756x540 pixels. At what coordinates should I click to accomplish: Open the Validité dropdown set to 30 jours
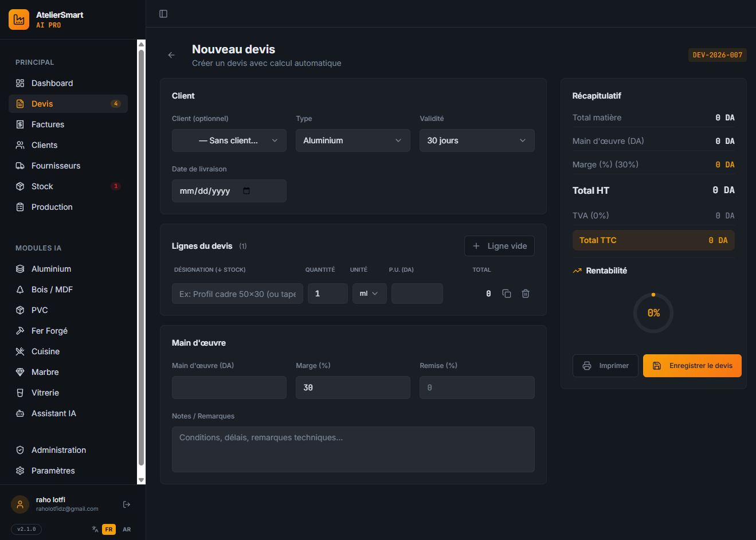[x=476, y=140]
